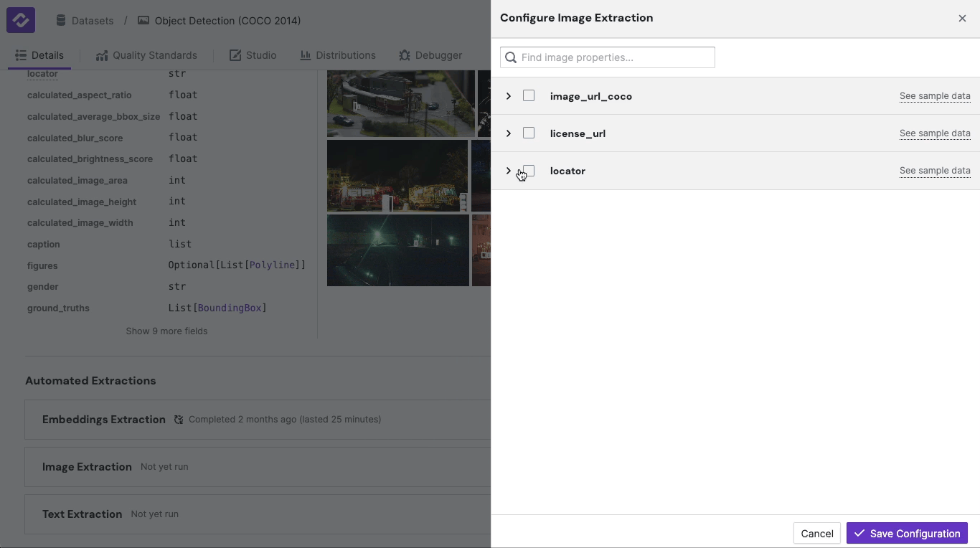Click the Distributions bar chart icon
980x548 pixels.
point(306,55)
